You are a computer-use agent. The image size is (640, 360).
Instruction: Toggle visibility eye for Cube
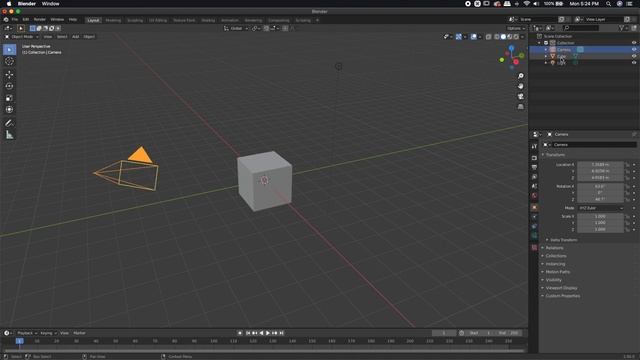(x=634, y=56)
